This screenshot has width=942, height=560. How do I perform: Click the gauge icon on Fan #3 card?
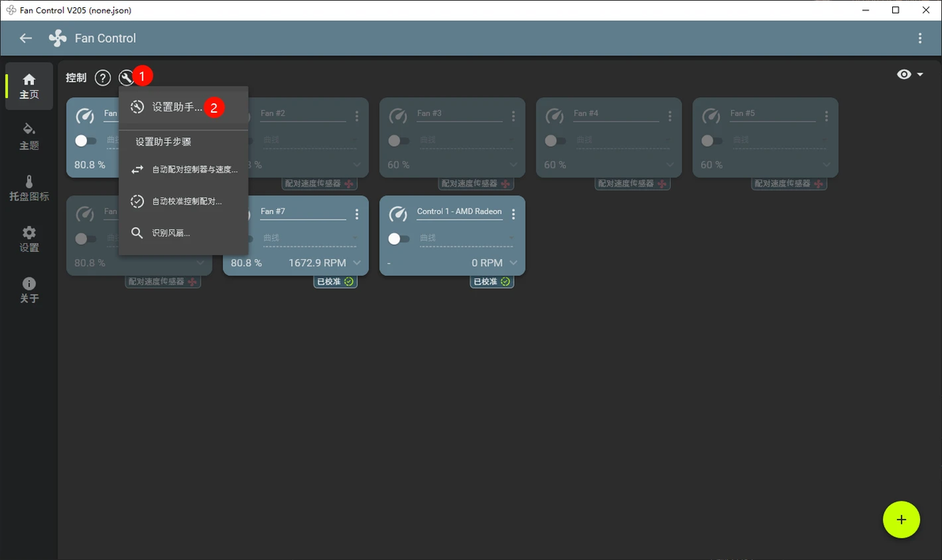(398, 116)
